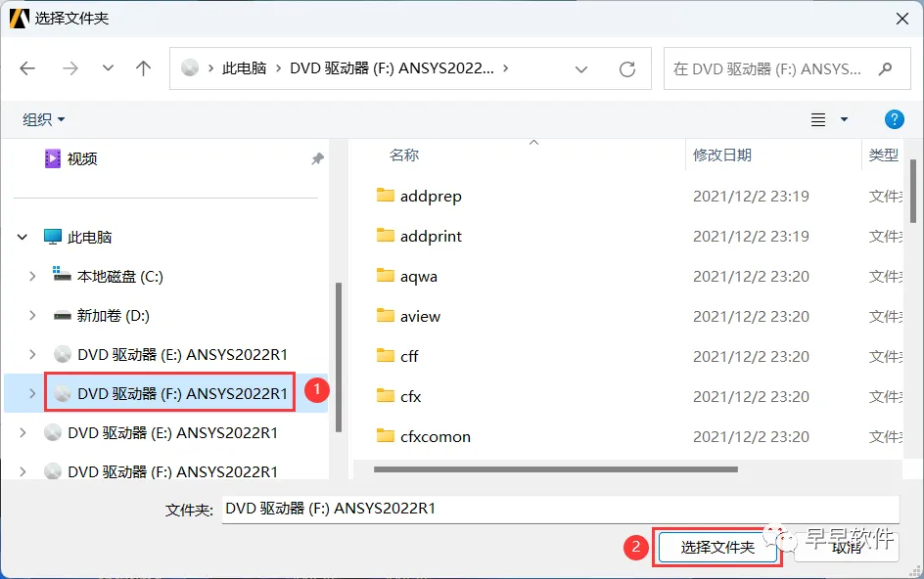Select the addprint folder name
This screenshot has width=924, height=579.
click(x=431, y=236)
